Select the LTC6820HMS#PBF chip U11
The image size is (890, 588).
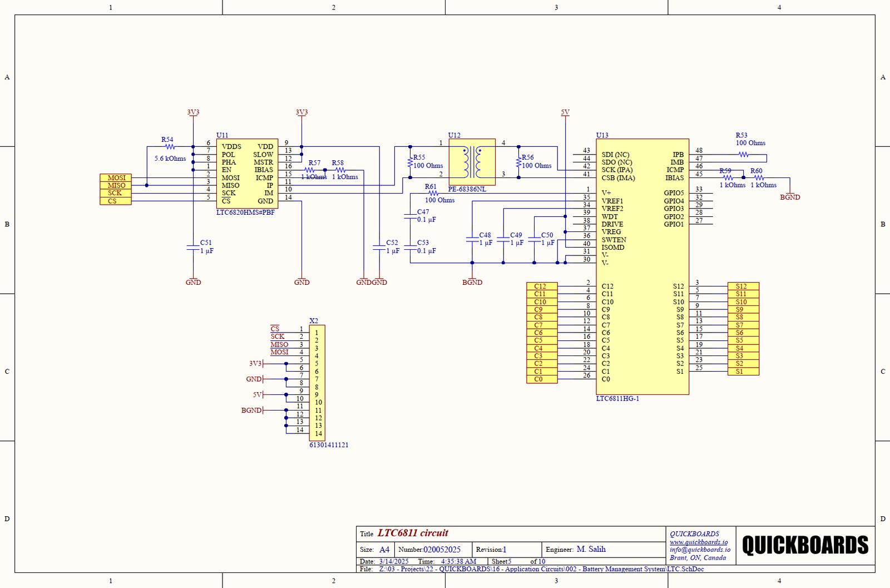click(x=247, y=172)
